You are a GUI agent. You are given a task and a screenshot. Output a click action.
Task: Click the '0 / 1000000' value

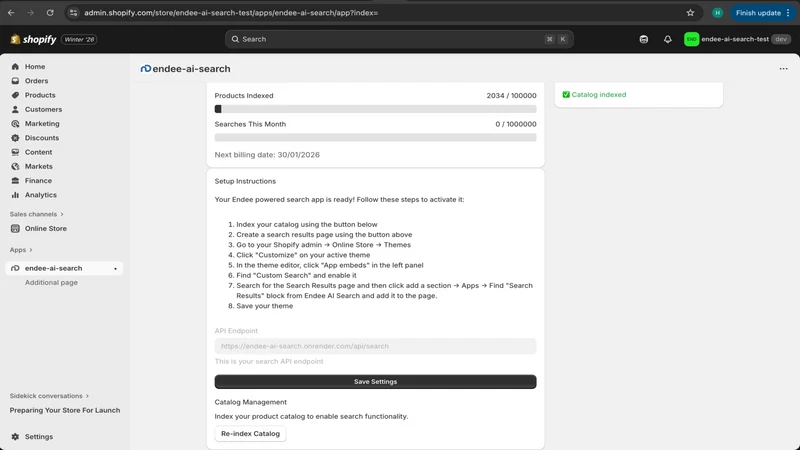click(516, 124)
